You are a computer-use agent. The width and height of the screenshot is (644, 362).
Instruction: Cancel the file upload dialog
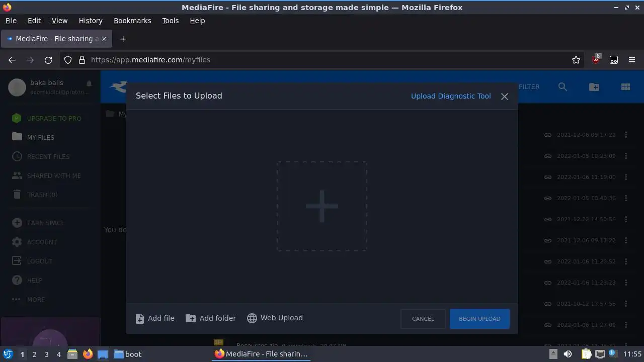point(423,319)
